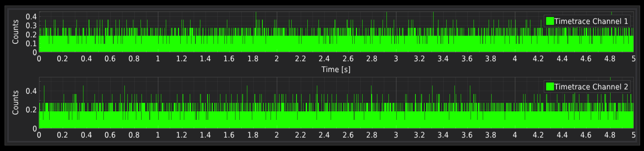The image size is (644, 151).
Task: Click the 2.4 tick on Channel 1 time axis
Action: [x=324, y=59]
